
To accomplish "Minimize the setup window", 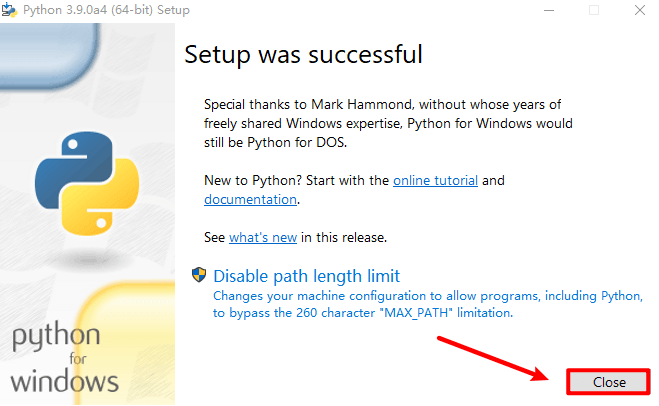I will pyautogui.click(x=549, y=10).
